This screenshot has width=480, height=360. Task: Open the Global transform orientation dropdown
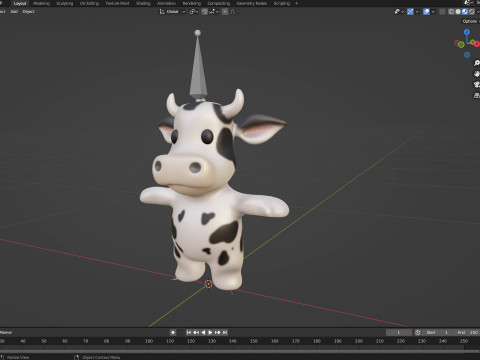coord(172,12)
